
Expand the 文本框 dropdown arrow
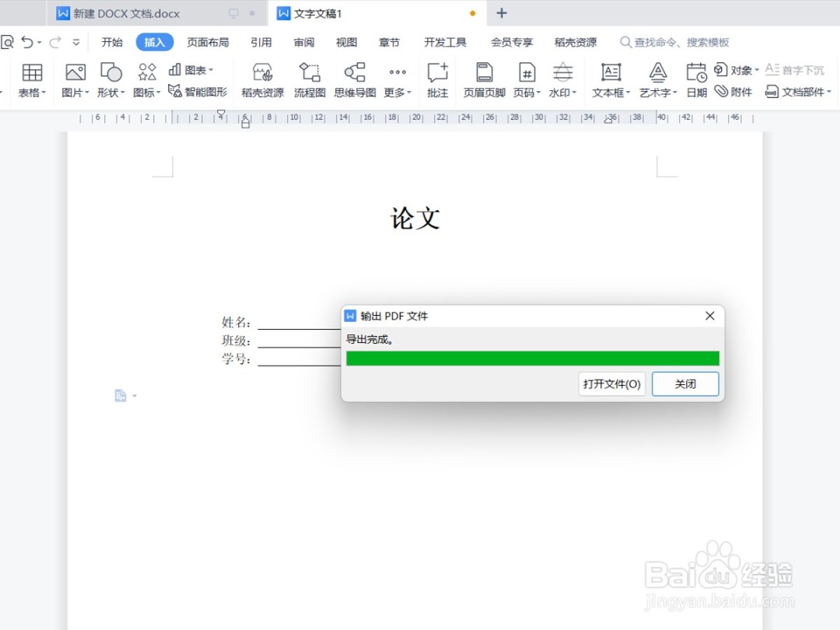click(x=628, y=92)
